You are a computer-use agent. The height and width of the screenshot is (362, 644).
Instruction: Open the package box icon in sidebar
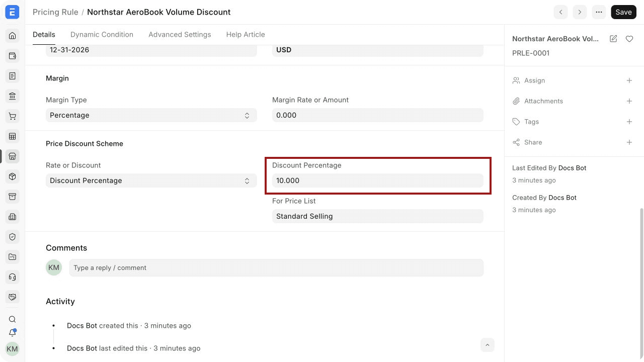[13, 176]
